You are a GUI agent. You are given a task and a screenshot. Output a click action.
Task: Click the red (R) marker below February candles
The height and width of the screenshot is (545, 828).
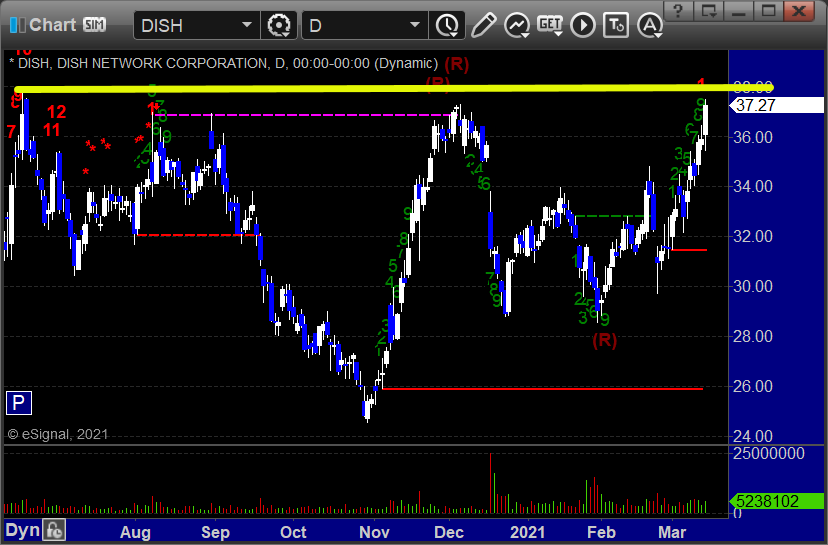[605, 340]
